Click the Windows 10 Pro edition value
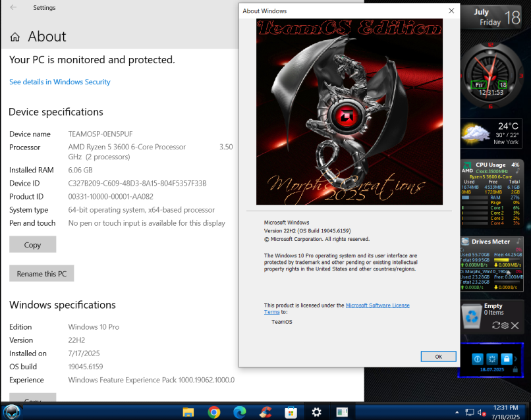 point(94,327)
